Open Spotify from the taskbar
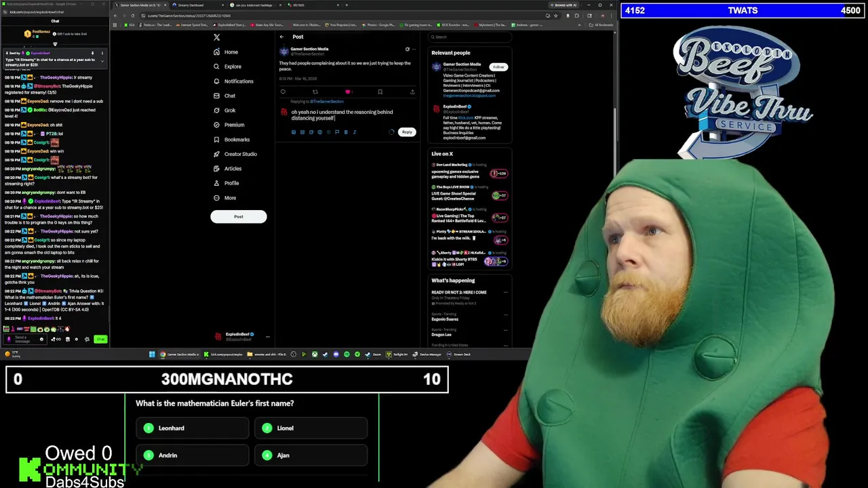 [347, 354]
